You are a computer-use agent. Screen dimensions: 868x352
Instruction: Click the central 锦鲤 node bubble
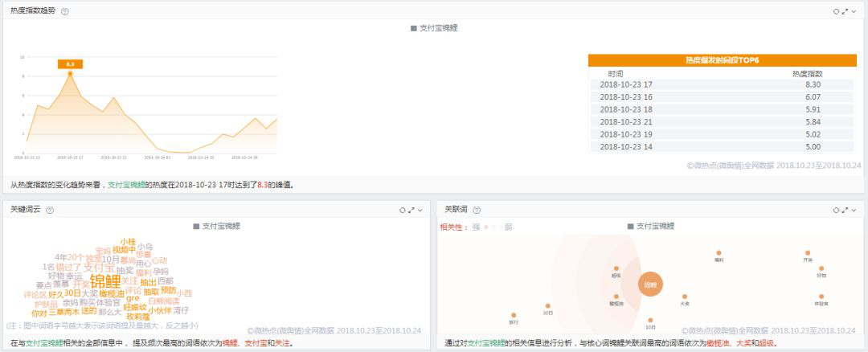tap(650, 284)
